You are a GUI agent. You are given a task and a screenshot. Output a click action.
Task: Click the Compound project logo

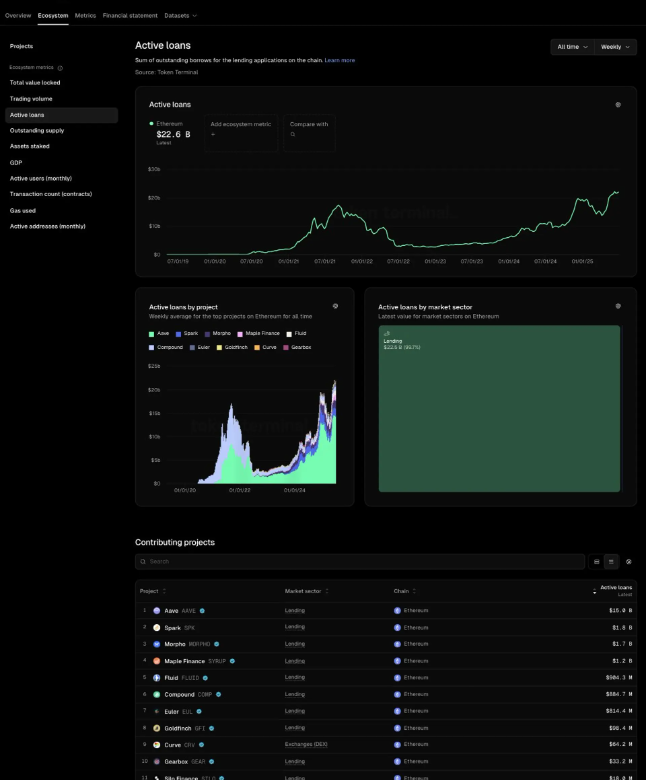157,694
